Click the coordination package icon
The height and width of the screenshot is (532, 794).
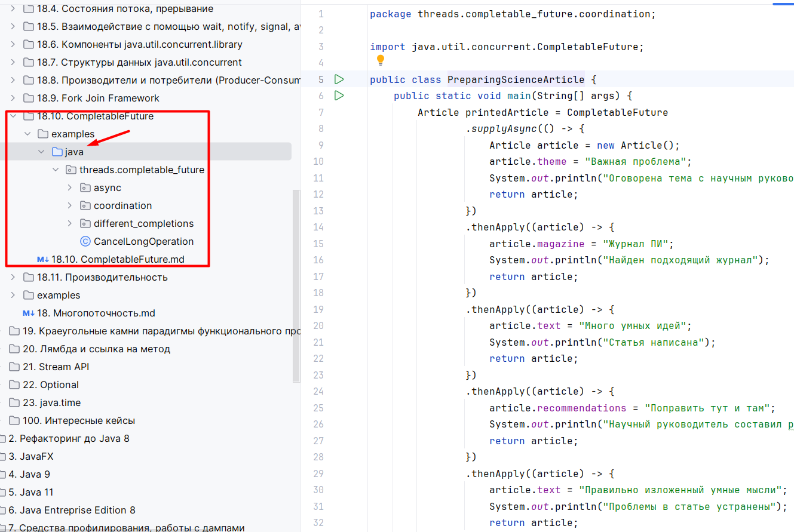point(85,205)
